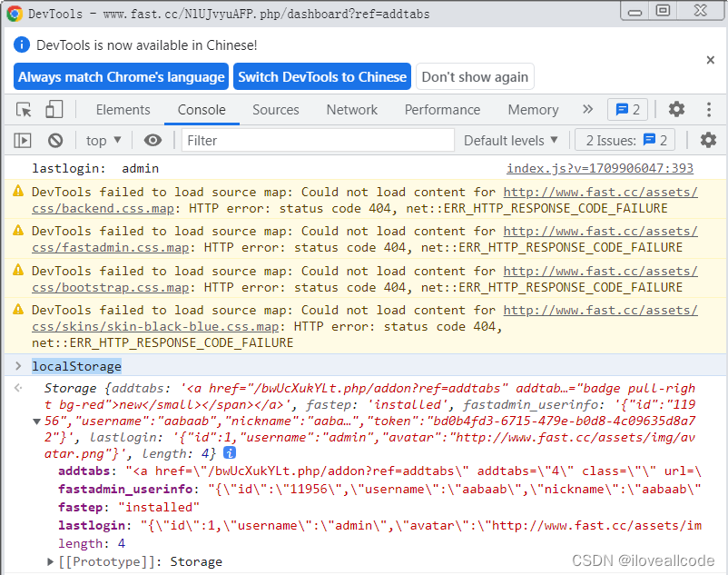The image size is (728, 575).
Task: Click the blue info icon in notification bar
Action: point(22,45)
